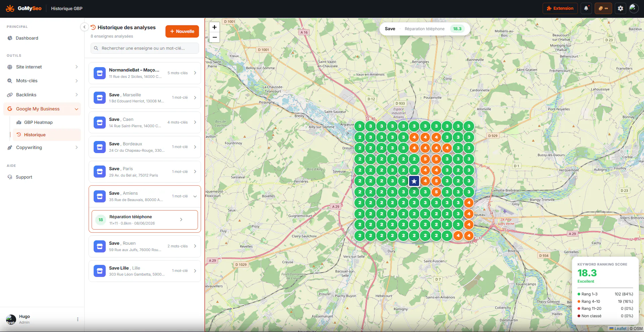Select the Historique menu item
Image resolution: width=644 pixels, height=332 pixels.
[47, 135]
